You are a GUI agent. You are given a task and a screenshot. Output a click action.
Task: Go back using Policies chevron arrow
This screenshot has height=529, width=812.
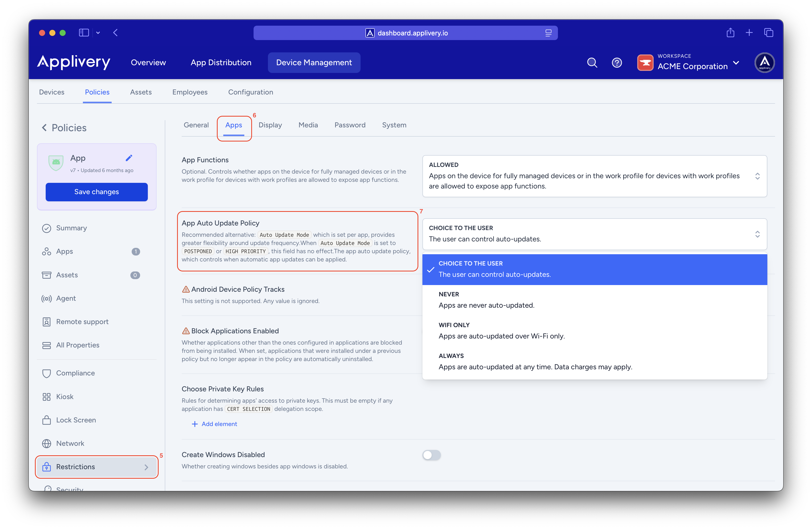point(44,128)
